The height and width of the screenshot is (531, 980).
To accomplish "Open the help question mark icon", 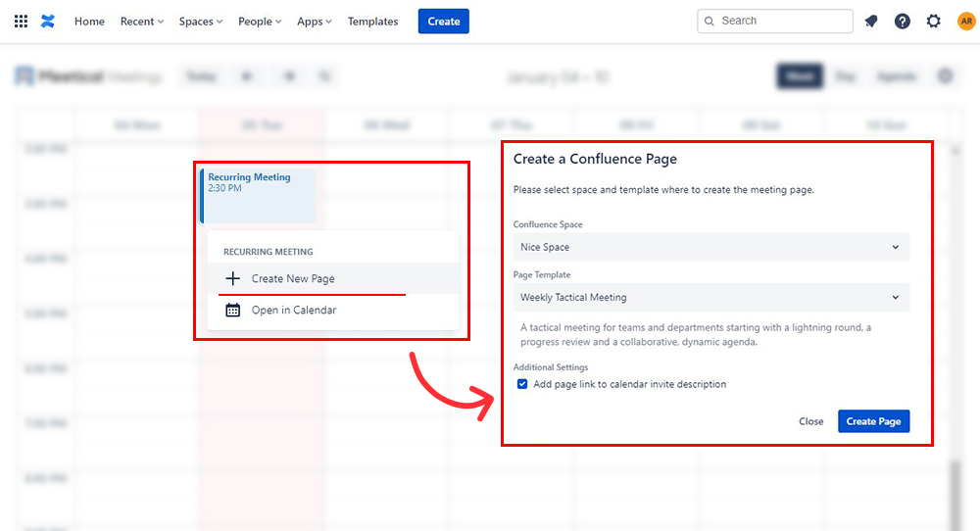I will click(902, 22).
